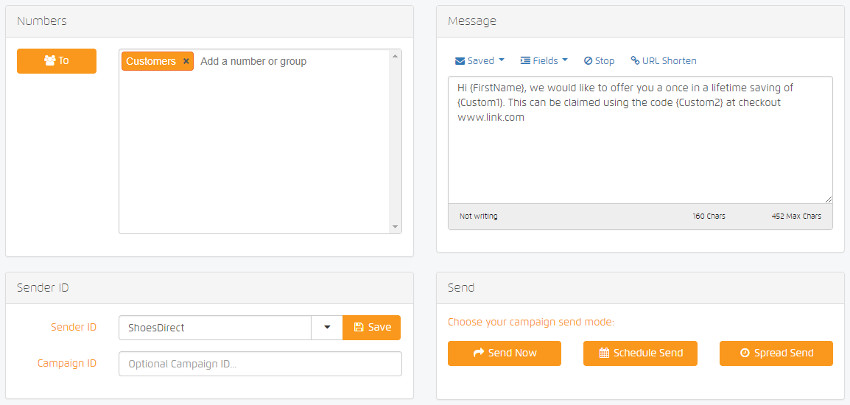Open the Saved messages dropdown

480,61
